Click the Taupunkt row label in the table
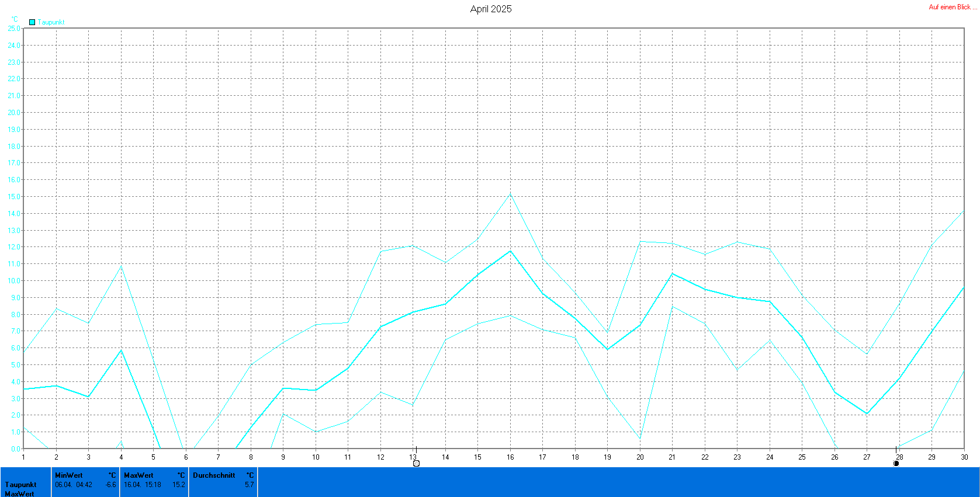The width and height of the screenshot is (980, 497). click(20, 485)
